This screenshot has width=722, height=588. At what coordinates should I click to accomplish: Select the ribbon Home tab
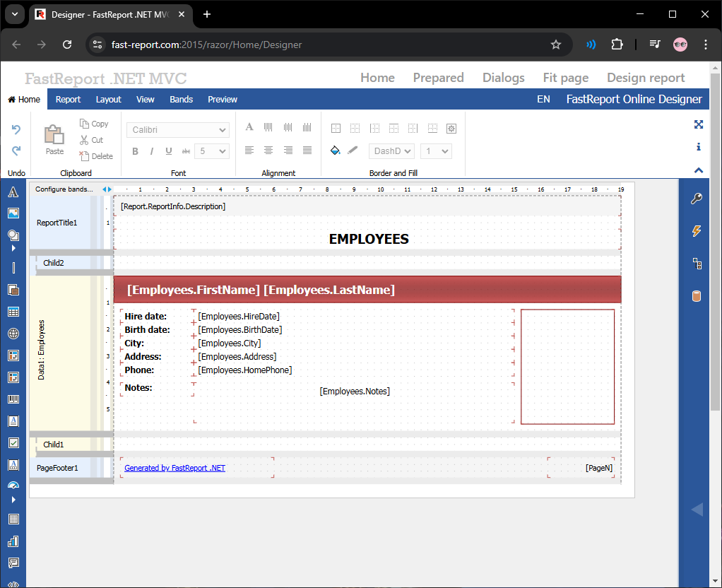point(24,99)
